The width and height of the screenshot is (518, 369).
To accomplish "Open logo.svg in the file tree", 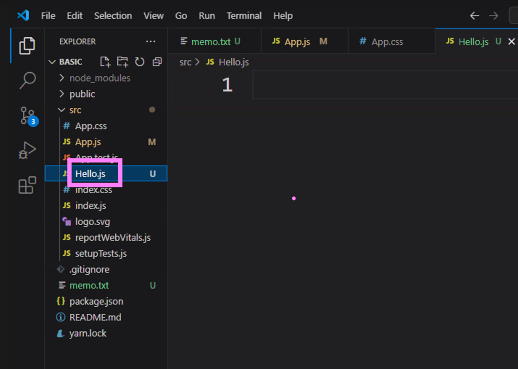I will [x=106, y=222].
